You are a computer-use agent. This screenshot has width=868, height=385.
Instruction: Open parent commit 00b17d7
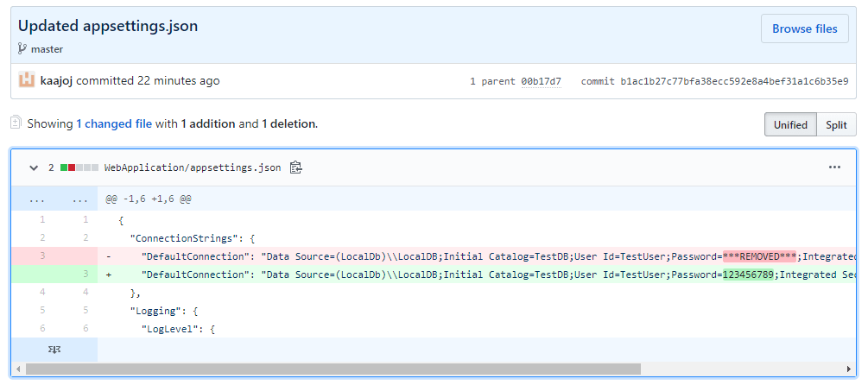coord(541,82)
